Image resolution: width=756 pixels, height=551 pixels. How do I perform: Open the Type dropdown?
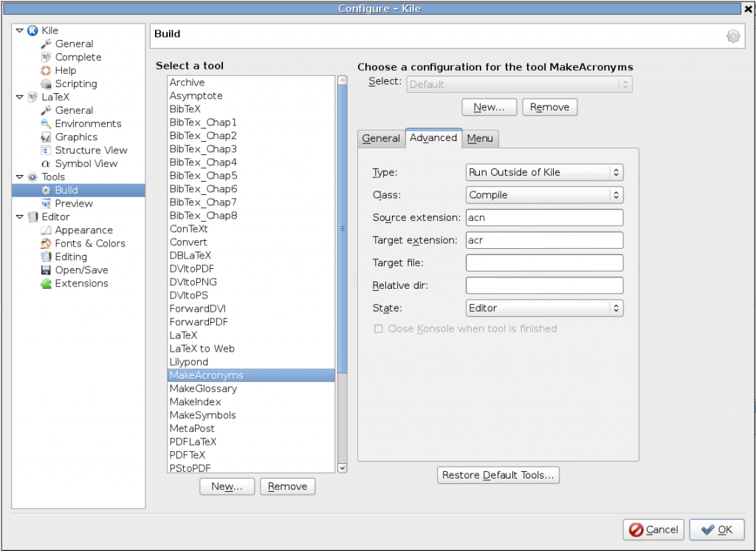coord(544,172)
